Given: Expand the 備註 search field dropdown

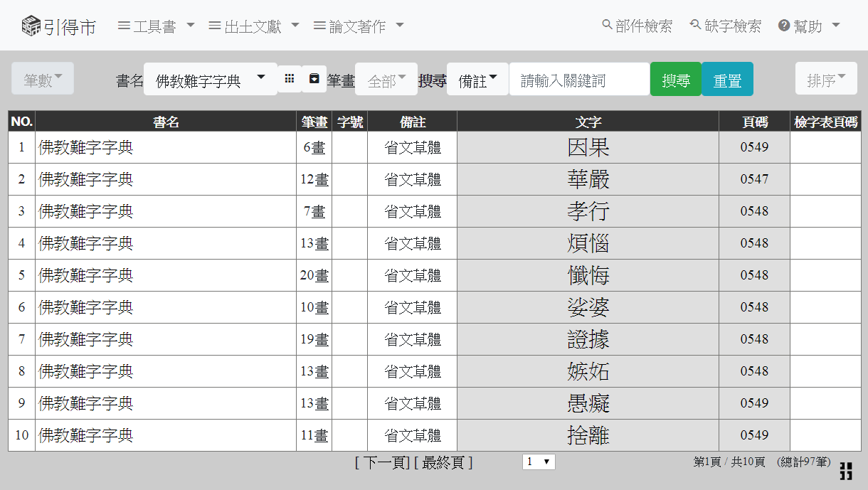Looking at the screenshot, I should (477, 79).
